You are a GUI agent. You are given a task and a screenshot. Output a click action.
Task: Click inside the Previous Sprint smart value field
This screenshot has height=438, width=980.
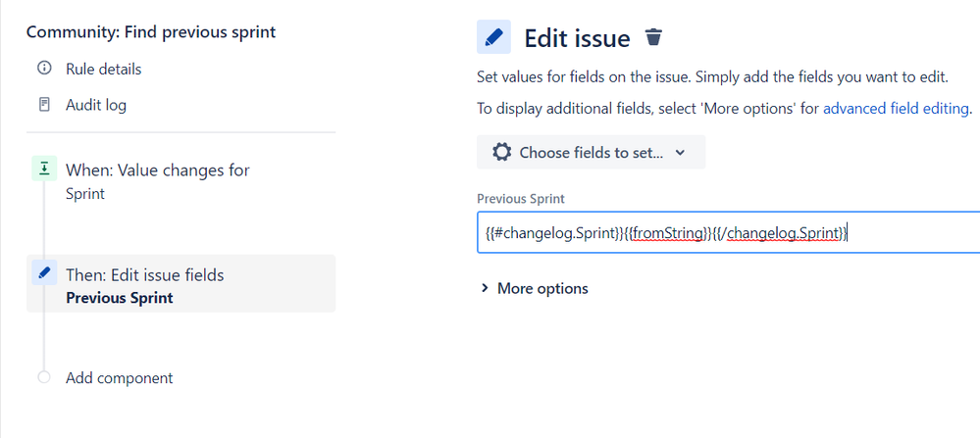point(726,233)
